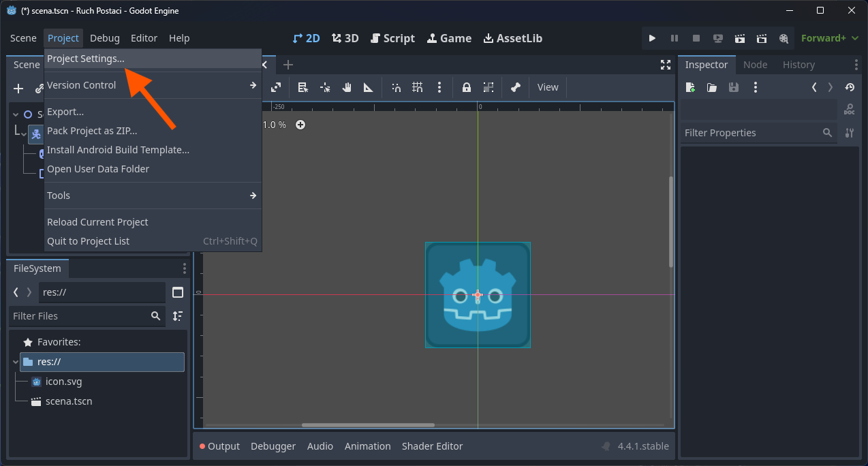Switch to the History tab
The width and height of the screenshot is (868, 466).
[x=799, y=65]
